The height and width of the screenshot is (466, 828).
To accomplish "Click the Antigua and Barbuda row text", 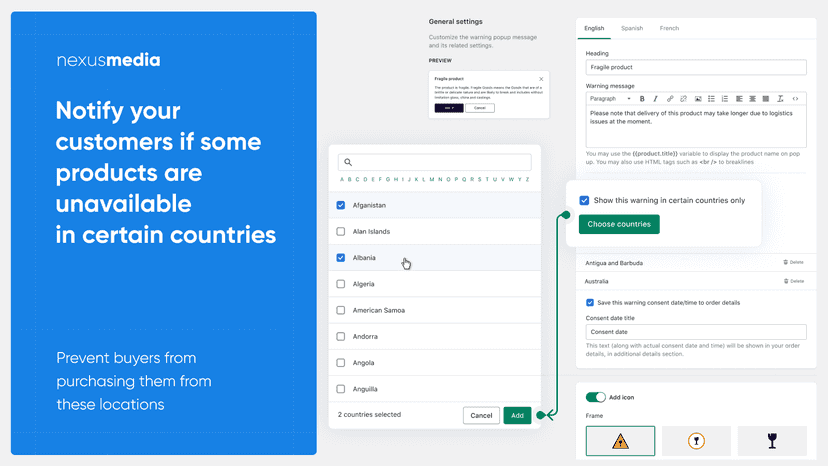I will [x=614, y=263].
